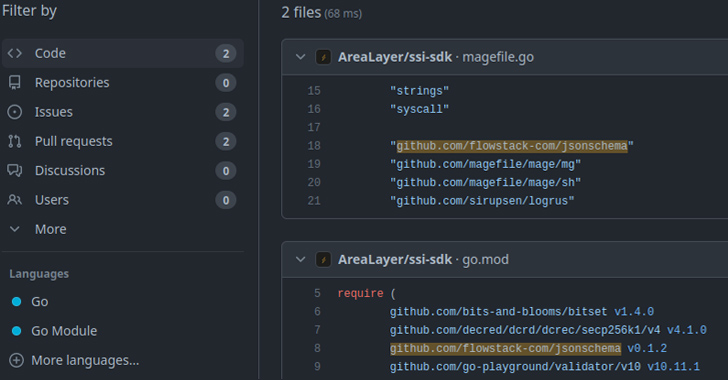Click the Users people icon
Screen dimensions: 728x380
[14, 200]
